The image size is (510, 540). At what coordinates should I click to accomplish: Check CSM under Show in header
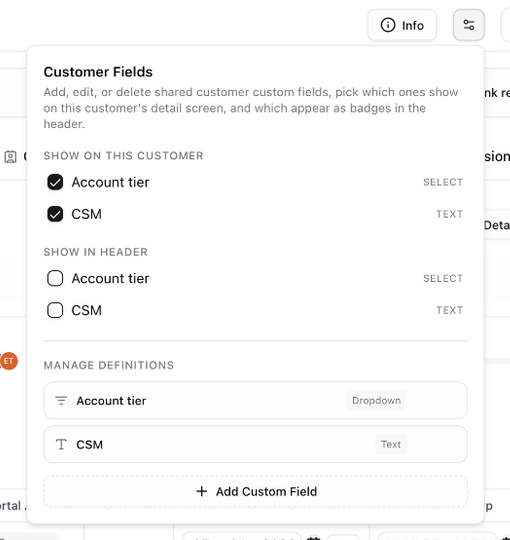coord(55,310)
